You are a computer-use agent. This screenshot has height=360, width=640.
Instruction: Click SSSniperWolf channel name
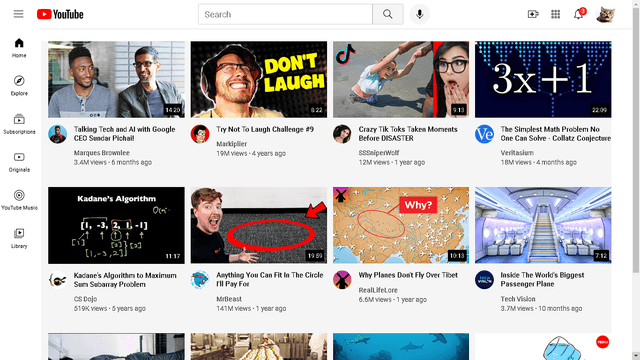(379, 153)
